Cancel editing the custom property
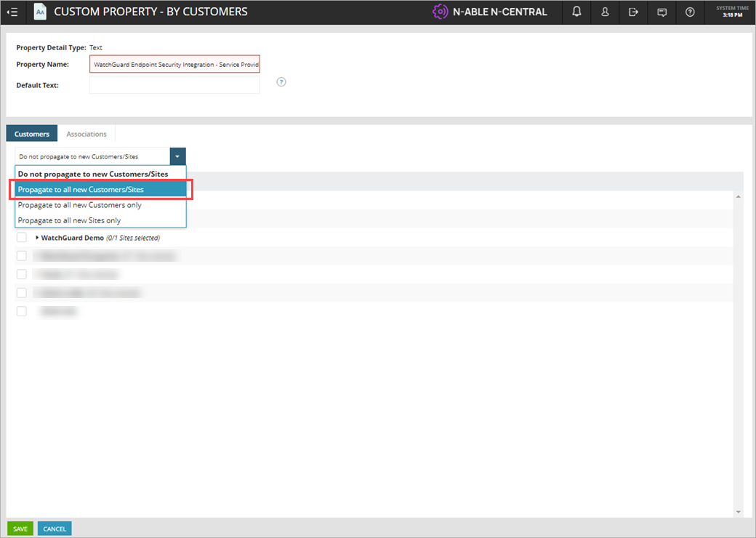 pyautogui.click(x=54, y=529)
